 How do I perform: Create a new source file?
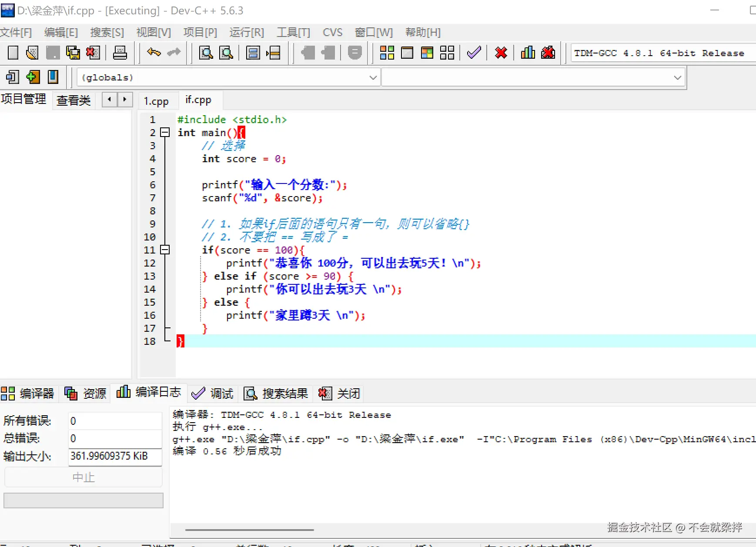[x=13, y=53]
